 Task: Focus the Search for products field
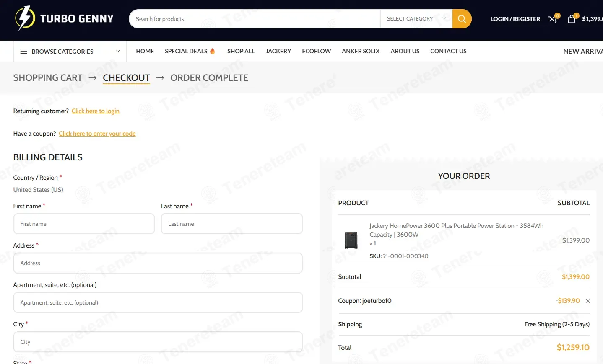tap(255, 19)
